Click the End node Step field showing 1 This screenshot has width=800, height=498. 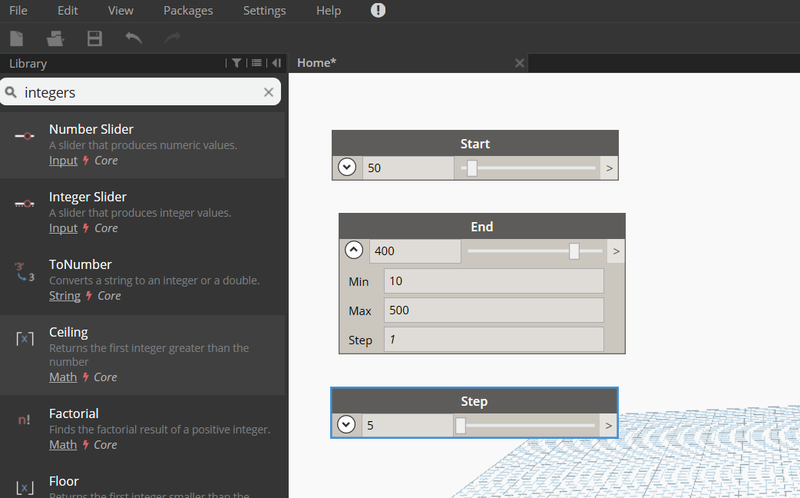pyautogui.click(x=494, y=339)
